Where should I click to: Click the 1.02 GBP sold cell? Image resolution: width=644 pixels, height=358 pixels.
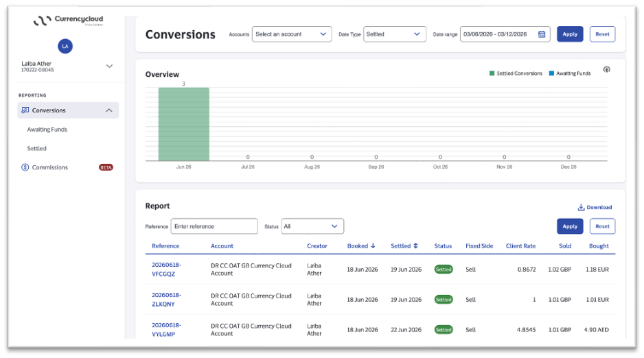(x=560, y=270)
